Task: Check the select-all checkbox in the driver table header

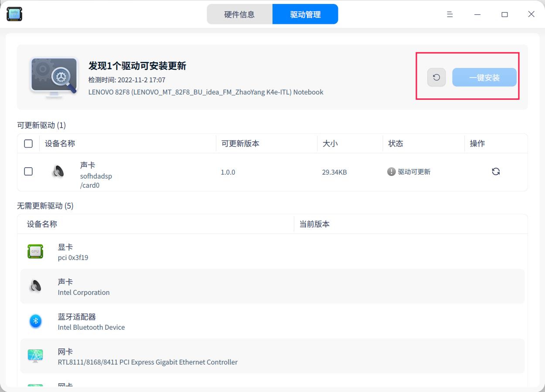Action: pos(28,143)
